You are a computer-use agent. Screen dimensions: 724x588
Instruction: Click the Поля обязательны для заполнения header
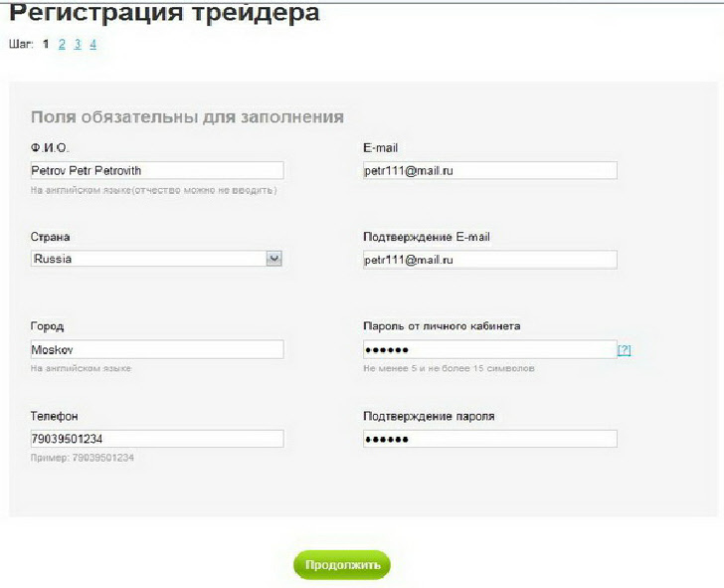(187, 117)
